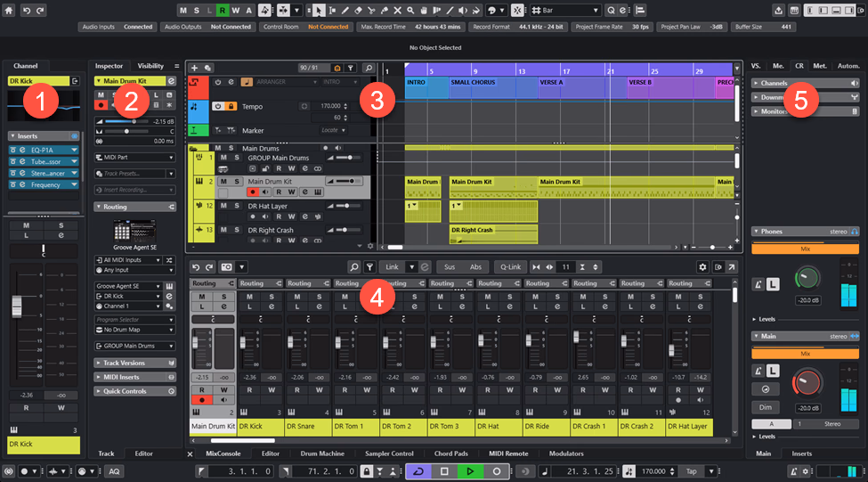The height and width of the screenshot is (482, 868).
Task: Toggle the Dim button in Control Room
Action: pyautogui.click(x=765, y=407)
